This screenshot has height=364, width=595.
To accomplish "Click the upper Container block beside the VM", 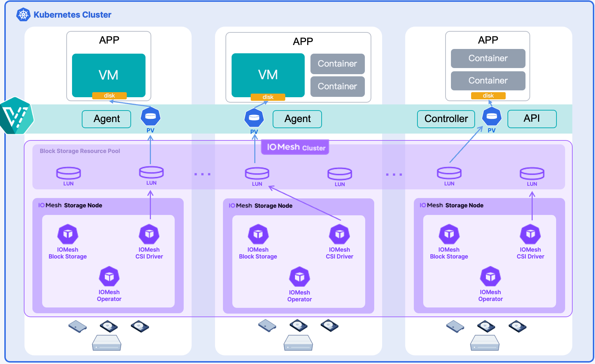I will [x=338, y=64].
